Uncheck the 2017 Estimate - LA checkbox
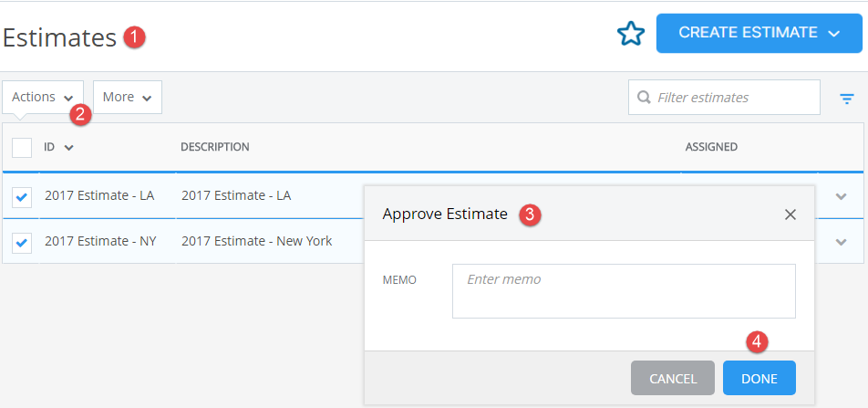Viewport: 868px width, 408px height. 22,197
